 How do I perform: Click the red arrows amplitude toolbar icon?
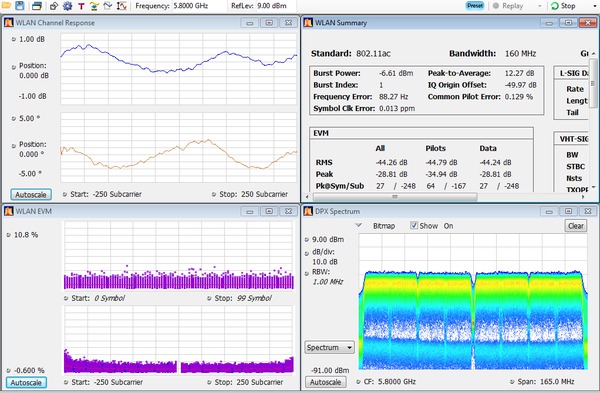click(121, 6)
